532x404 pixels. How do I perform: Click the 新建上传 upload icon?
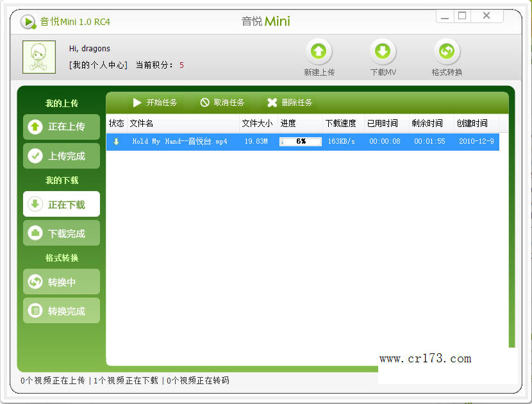tap(319, 51)
